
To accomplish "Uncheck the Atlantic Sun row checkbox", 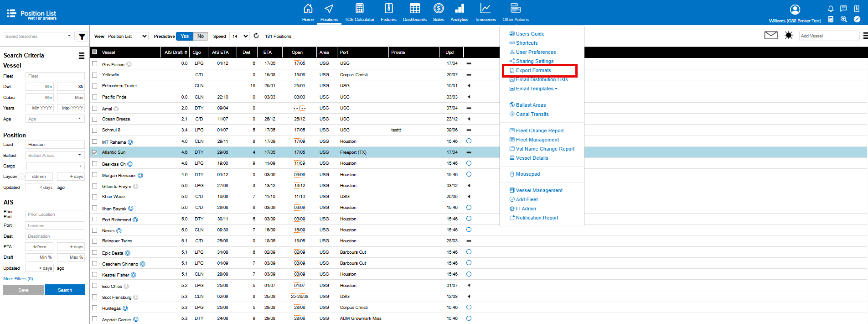I will coord(95,153).
